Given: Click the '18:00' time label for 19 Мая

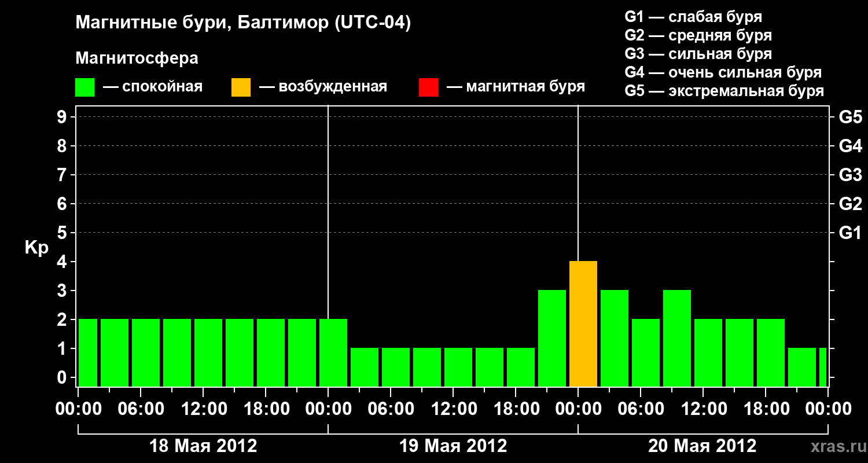Looking at the screenshot, I should click(516, 409).
